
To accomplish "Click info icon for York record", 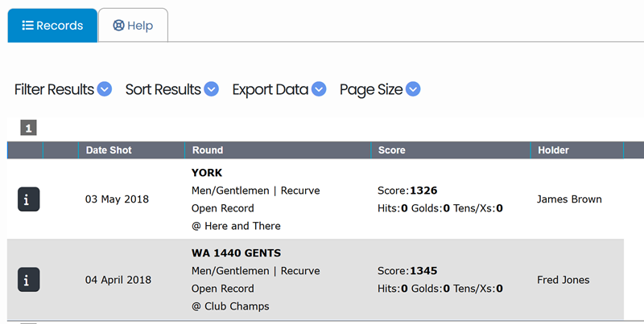I will click(x=28, y=199).
